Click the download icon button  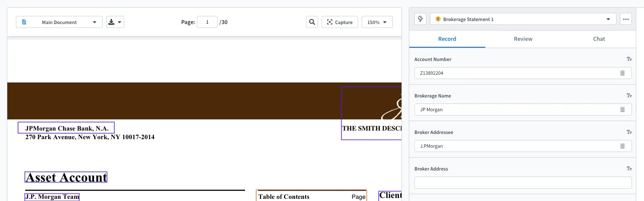(x=115, y=22)
